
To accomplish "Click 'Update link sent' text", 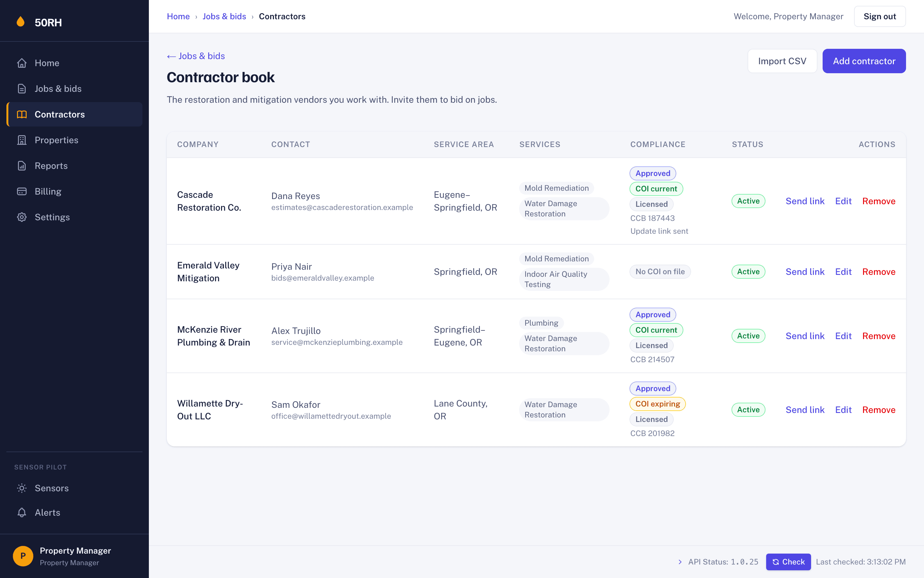I will click(x=659, y=231).
